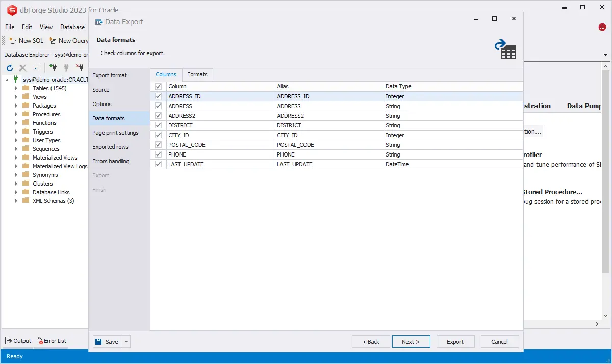612x364 pixels.
Task: Open the Edit menu
Action: (27, 27)
